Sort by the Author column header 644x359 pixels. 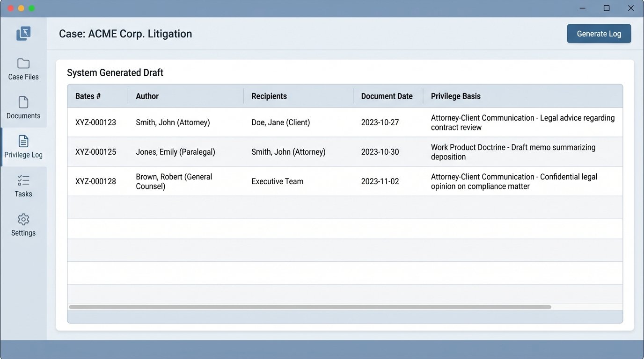point(147,96)
